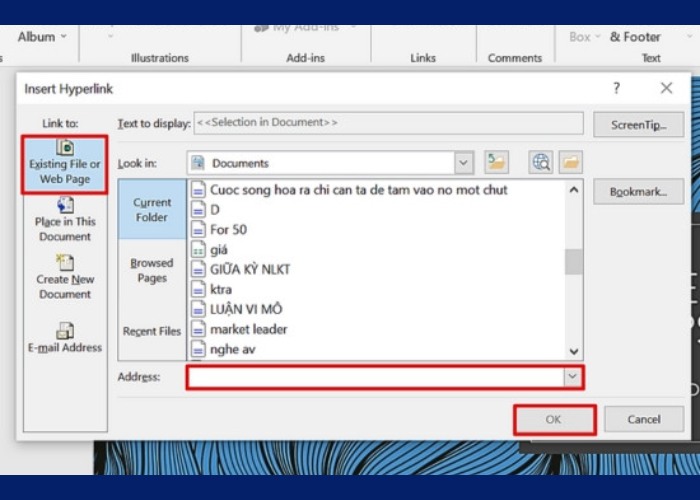Click the file icon beside 'For 50'

[x=198, y=229]
